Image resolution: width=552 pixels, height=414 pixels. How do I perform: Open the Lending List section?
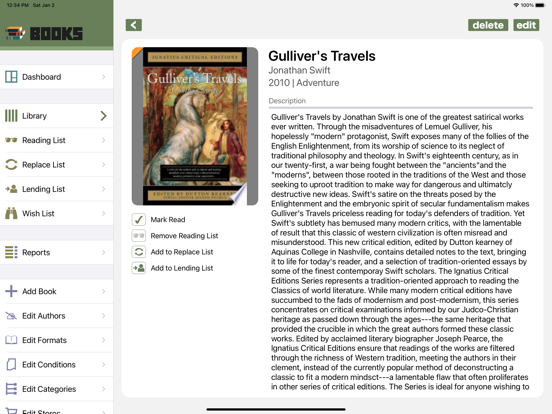tap(56, 189)
